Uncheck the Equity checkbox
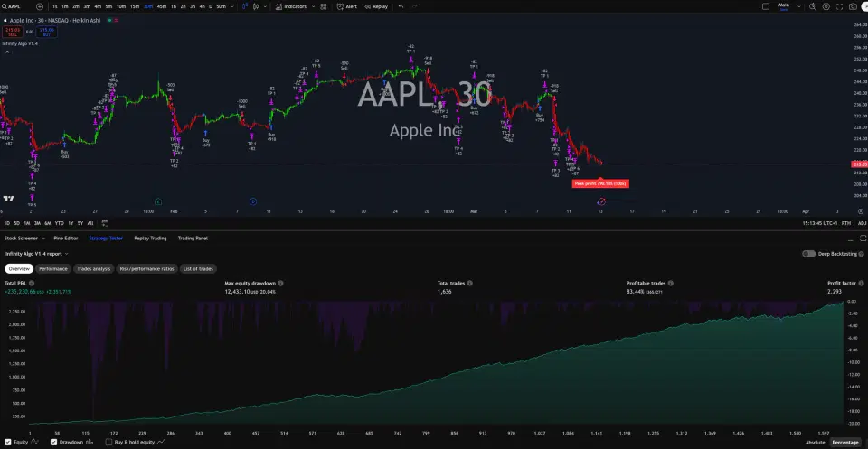Image resolution: width=868 pixels, height=449 pixels. click(x=8, y=443)
